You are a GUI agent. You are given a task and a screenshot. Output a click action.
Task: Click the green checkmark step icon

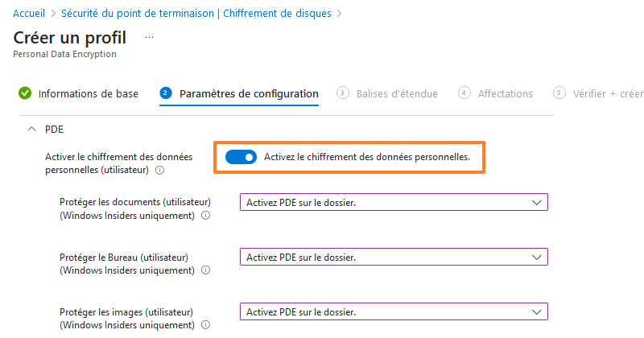click(x=25, y=93)
